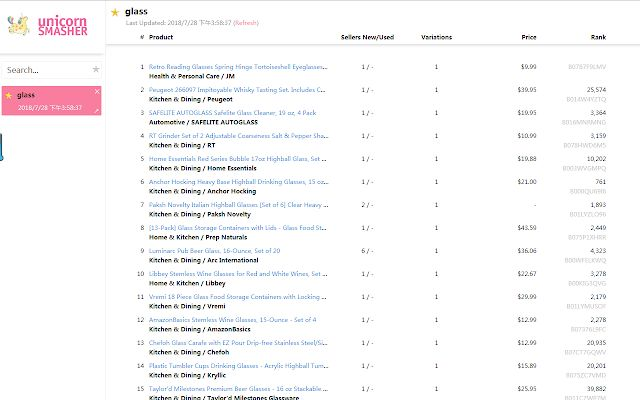Open the Luminarc Pub Beer Glass product link

(214, 251)
